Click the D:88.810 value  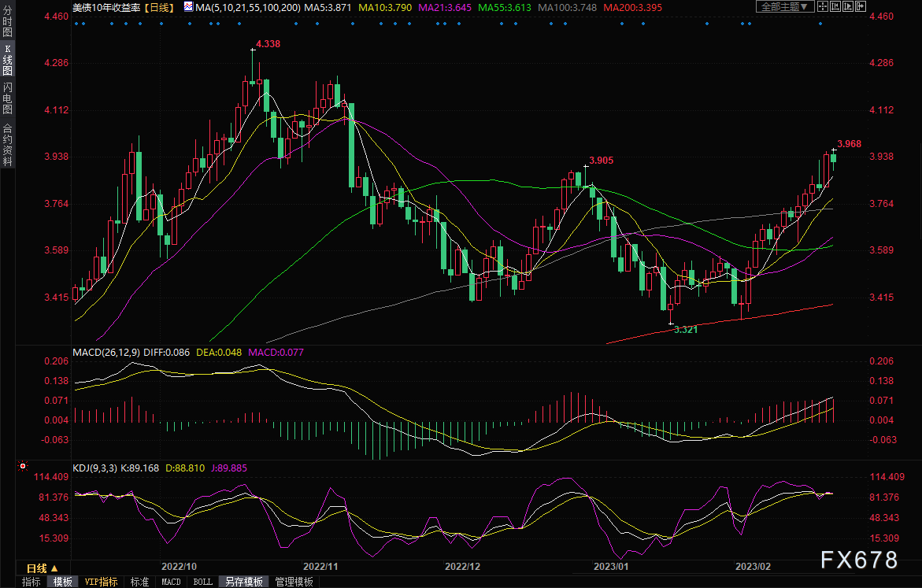(185, 468)
